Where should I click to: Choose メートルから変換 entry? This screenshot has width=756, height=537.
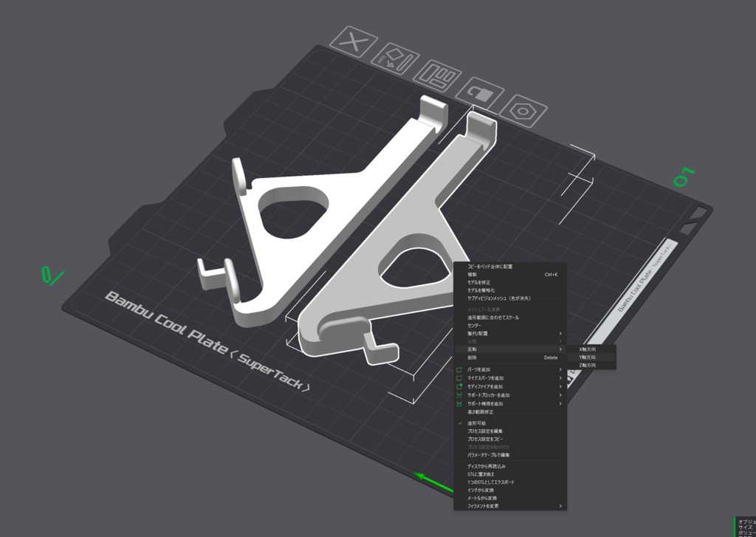[510, 498]
